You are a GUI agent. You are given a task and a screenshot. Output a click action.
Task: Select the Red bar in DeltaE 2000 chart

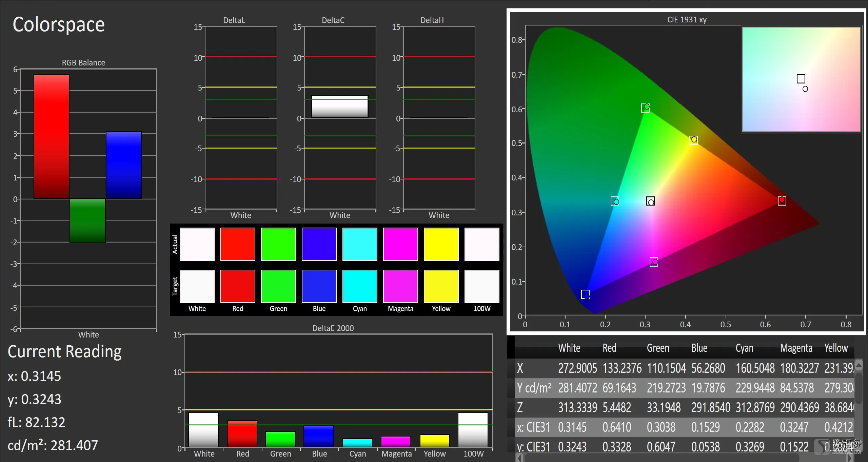point(242,434)
